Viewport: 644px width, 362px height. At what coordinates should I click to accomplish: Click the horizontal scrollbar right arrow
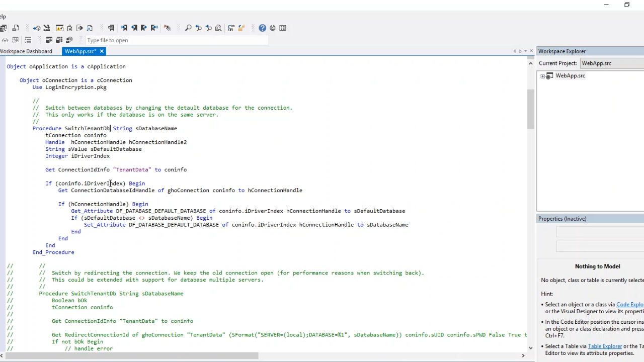coord(523,355)
